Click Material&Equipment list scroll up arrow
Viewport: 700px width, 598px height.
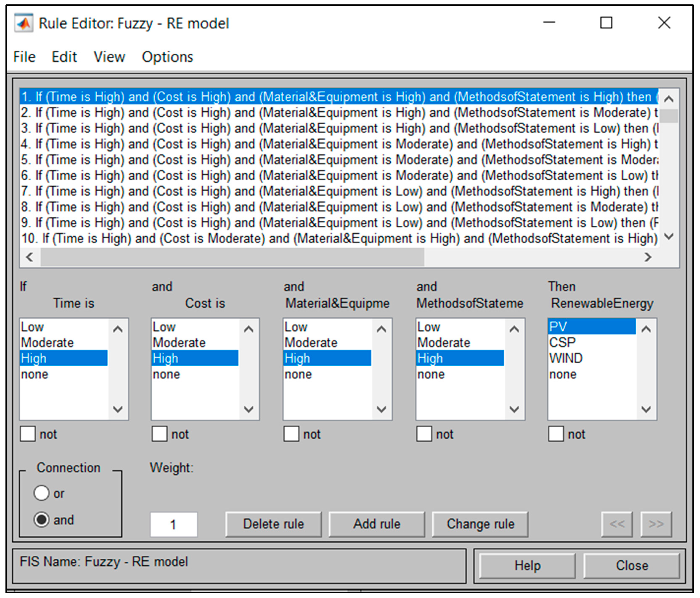pyautogui.click(x=381, y=329)
